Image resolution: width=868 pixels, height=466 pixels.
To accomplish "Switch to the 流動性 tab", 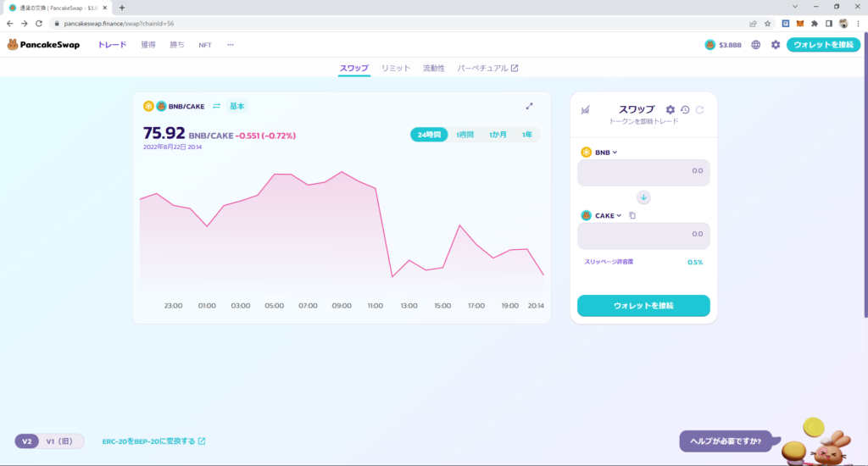I will (433, 68).
